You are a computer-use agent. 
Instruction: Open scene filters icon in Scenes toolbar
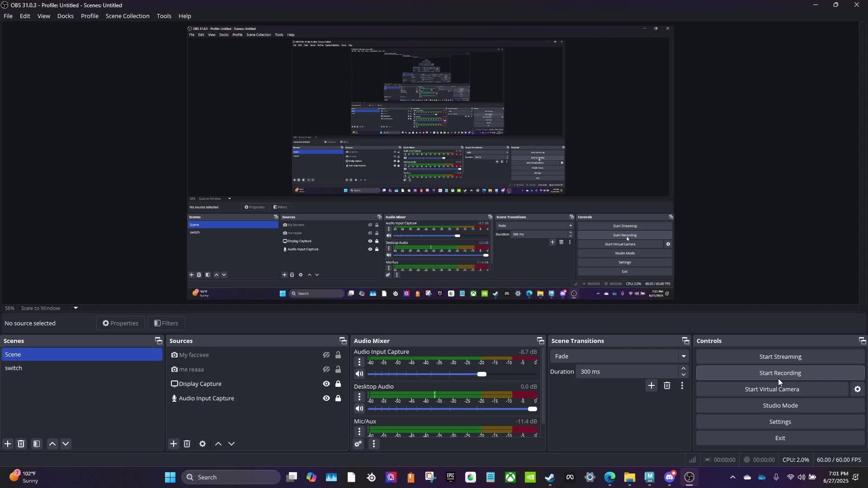(x=37, y=444)
